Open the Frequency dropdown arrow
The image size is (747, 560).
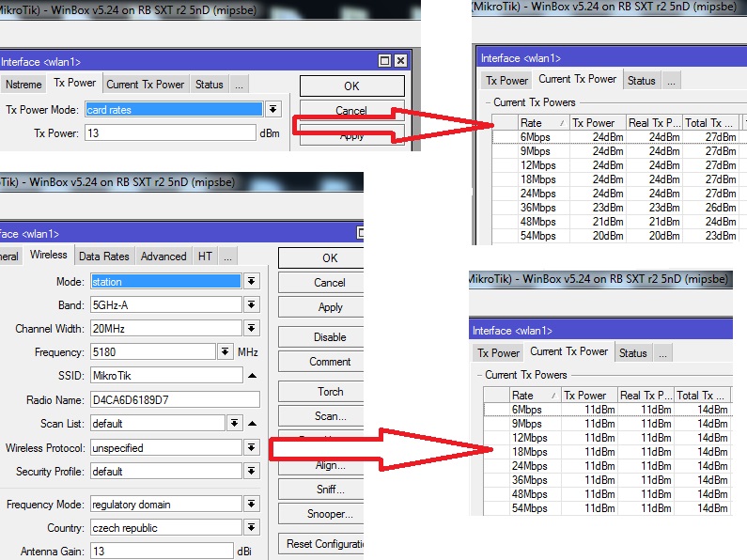[225, 352]
